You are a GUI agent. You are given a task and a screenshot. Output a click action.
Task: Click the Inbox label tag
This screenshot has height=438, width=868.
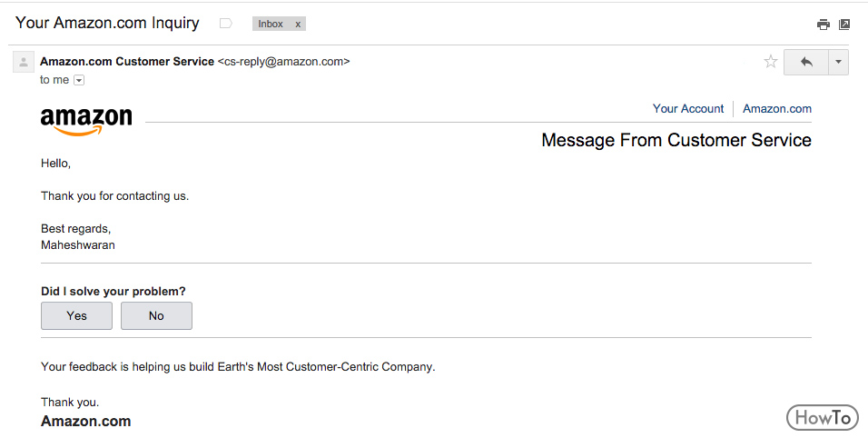tap(271, 24)
